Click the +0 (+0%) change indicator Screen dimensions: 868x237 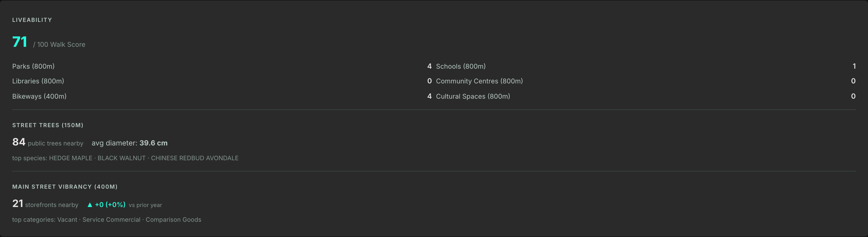point(110,205)
